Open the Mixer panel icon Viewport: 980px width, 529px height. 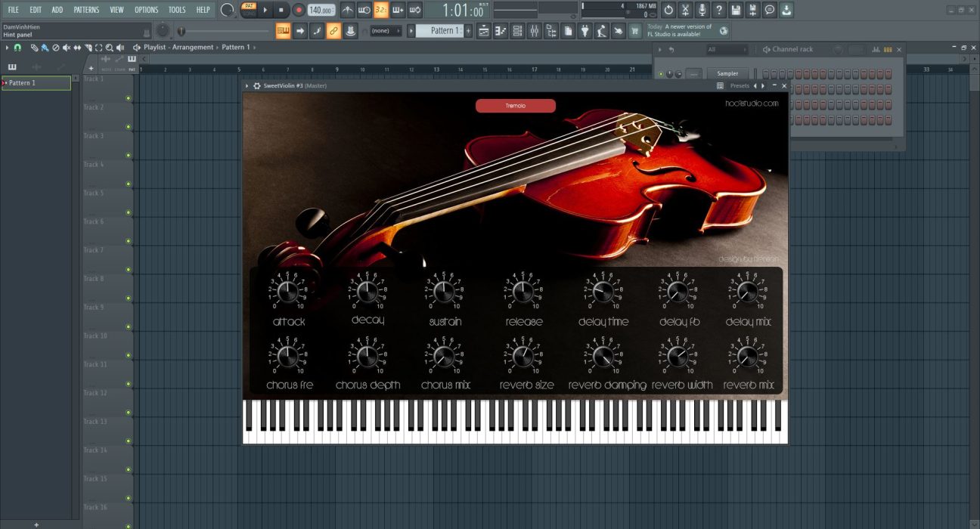click(x=533, y=30)
